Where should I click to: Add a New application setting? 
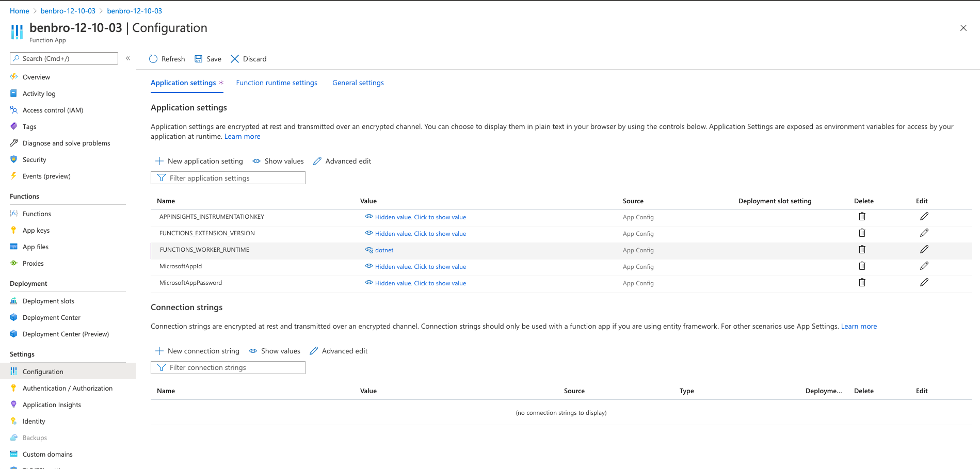199,161
